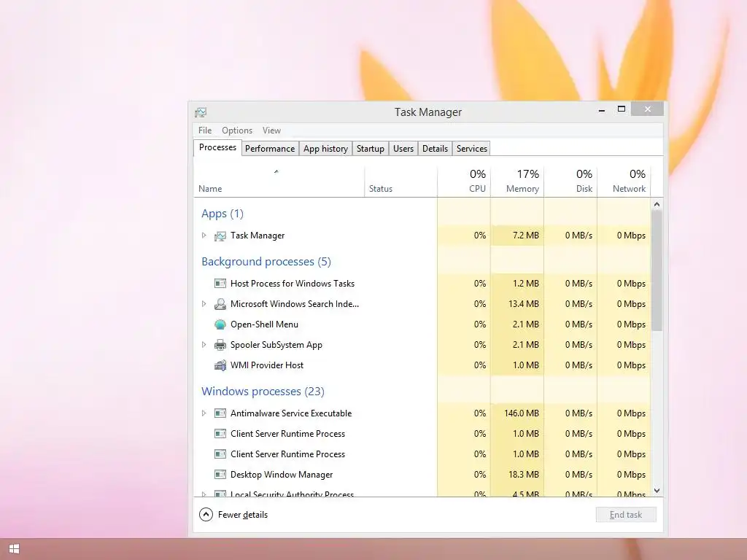Screen dimensions: 747x560
Task: Click the scrollbar up arrow
Action: (x=657, y=204)
